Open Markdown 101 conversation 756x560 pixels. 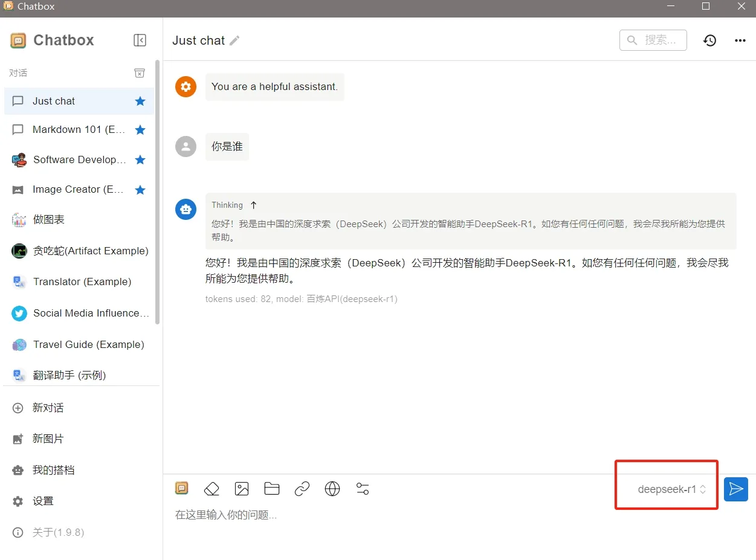coord(79,129)
